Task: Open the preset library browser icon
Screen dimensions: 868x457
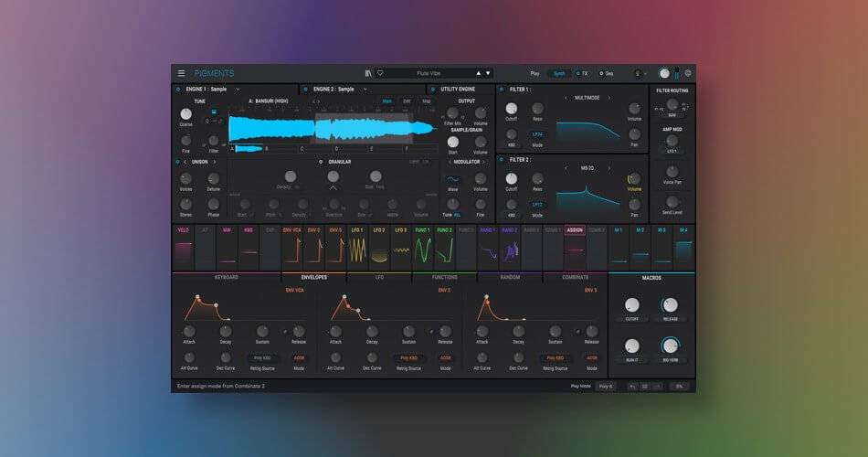Action: click(368, 73)
